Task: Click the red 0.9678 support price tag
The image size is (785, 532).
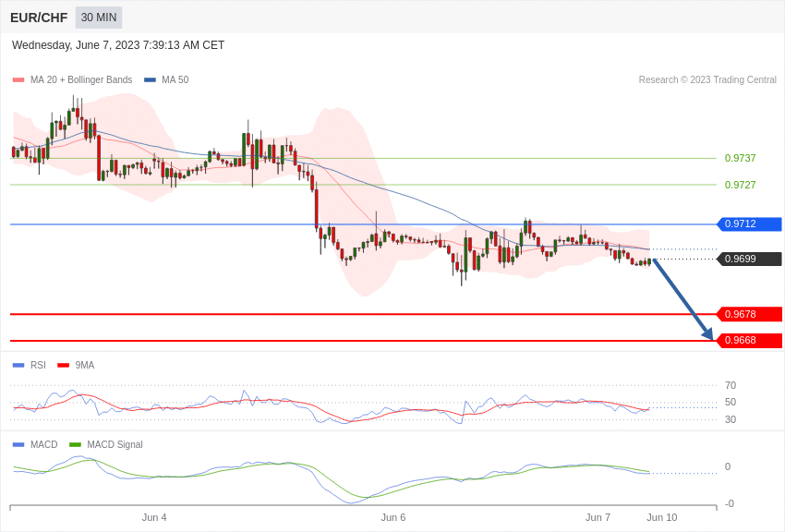Action: (x=750, y=314)
